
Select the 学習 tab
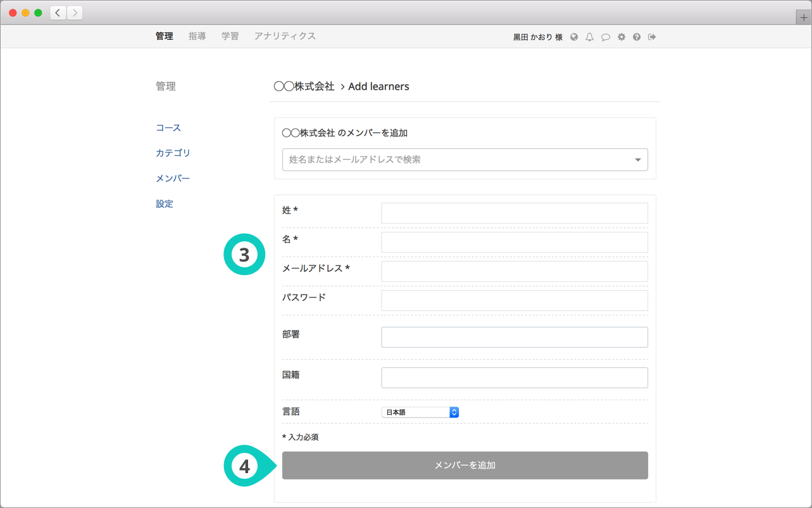[x=230, y=36]
